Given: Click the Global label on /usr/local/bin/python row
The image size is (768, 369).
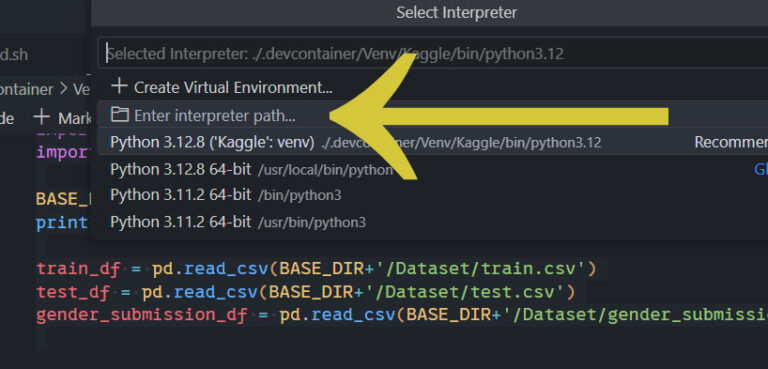Looking at the screenshot, I should coord(761,169).
